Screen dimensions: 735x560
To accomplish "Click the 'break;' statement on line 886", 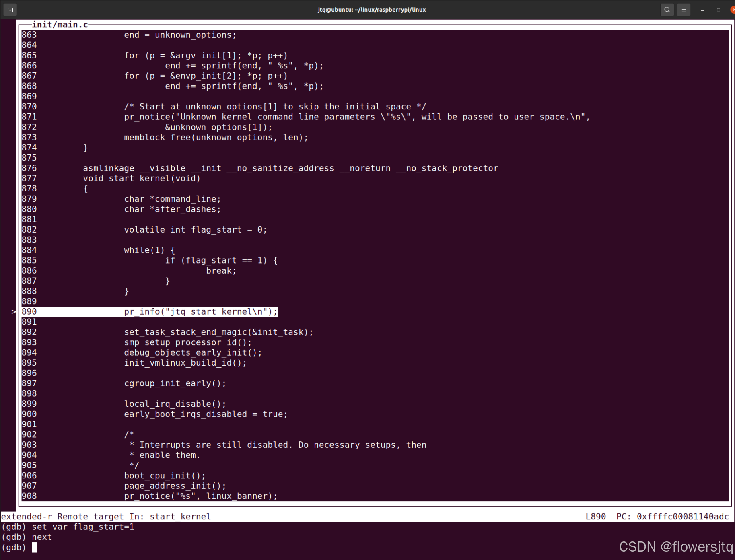I will click(x=221, y=271).
